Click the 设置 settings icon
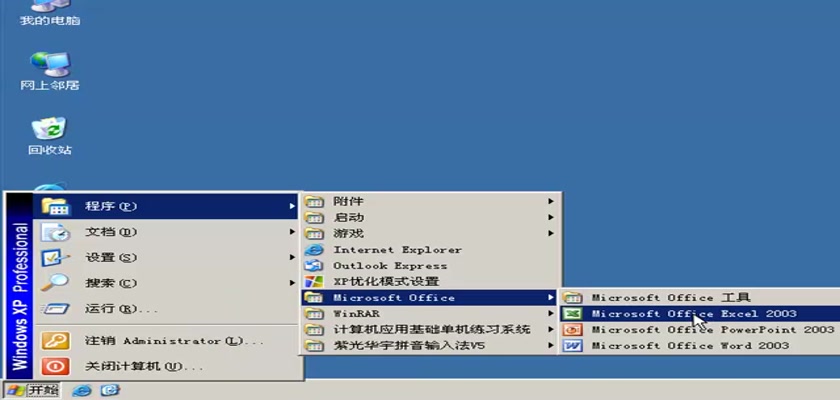Screen dimensions: 840x400 click(x=56, y=258)
